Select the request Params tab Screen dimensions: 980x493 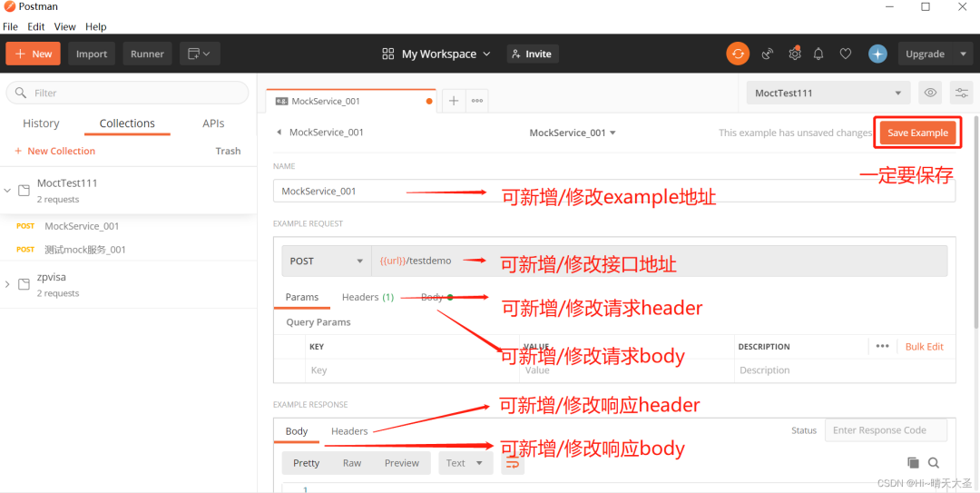point(302,297)
